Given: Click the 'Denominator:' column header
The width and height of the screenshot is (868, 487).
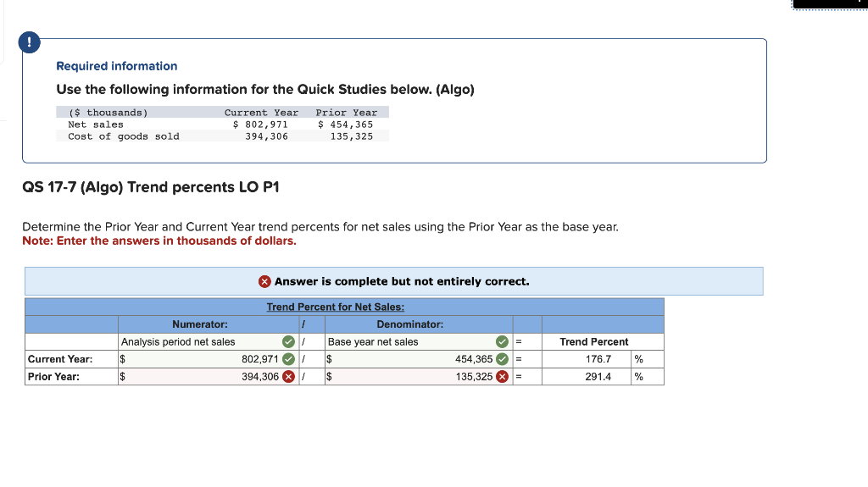Looking at the screenshot, I should point(409,324).
